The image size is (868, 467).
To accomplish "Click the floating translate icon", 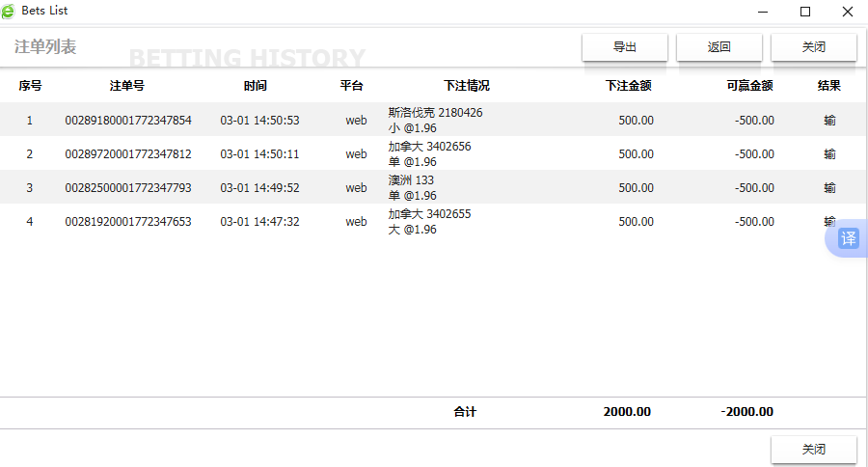I will pyautogui.click(x=848, y=238).
